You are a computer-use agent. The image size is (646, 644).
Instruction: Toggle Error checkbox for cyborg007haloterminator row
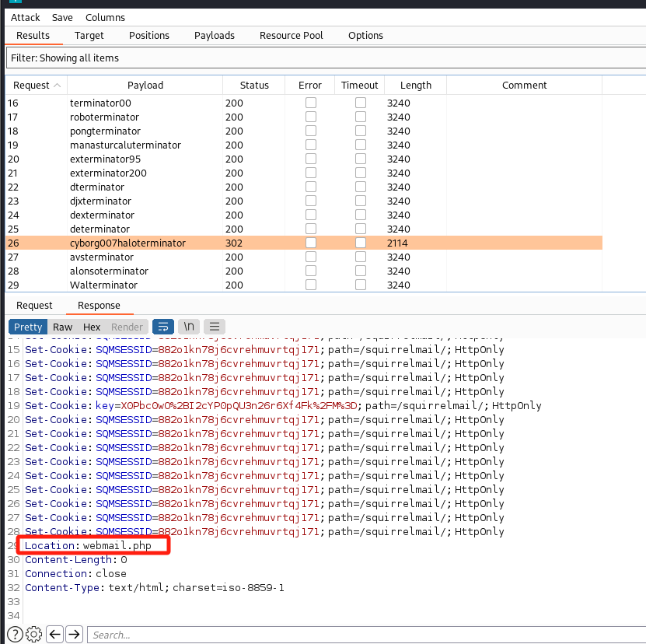(311, 243)
